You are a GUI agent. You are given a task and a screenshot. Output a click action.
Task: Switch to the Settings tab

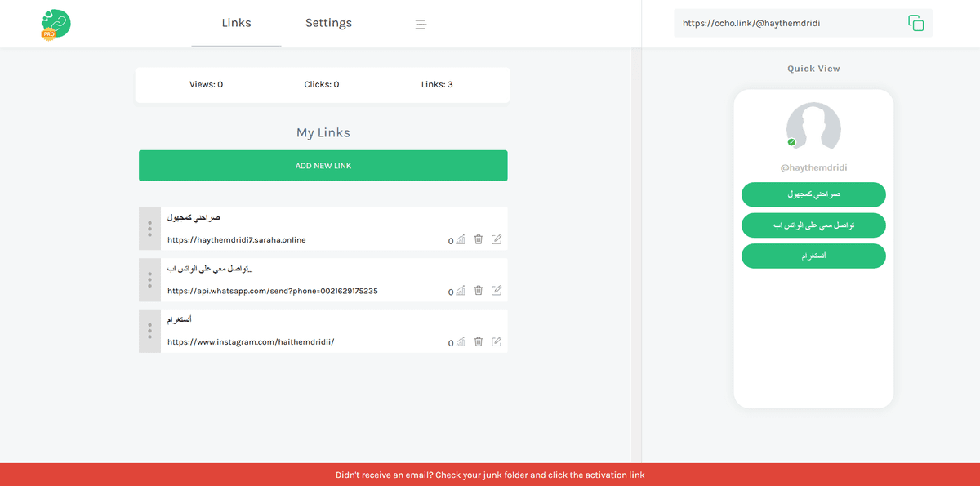328,23
